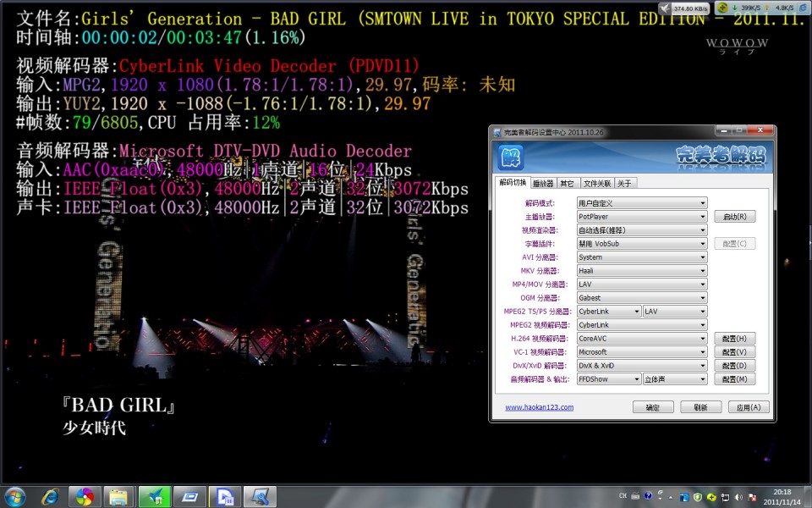Image resolution: width=812 pixels, height=508 pixels.
Task: Open the MP4/MOV 分离器 dropdown showing LAV
Action: [x=642, y=284]
